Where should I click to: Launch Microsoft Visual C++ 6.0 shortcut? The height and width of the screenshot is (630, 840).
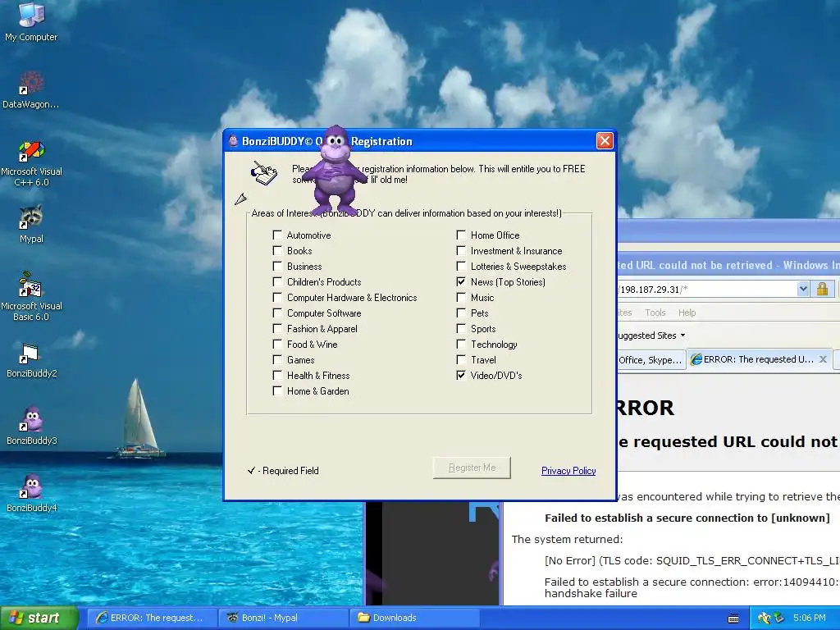[x=31, y=163]
